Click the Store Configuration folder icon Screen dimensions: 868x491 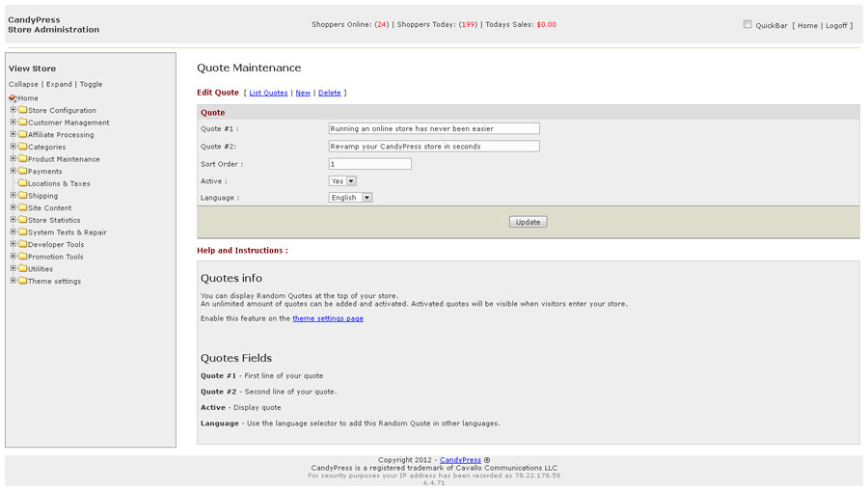pyautogui.click(x=23, y=110)
